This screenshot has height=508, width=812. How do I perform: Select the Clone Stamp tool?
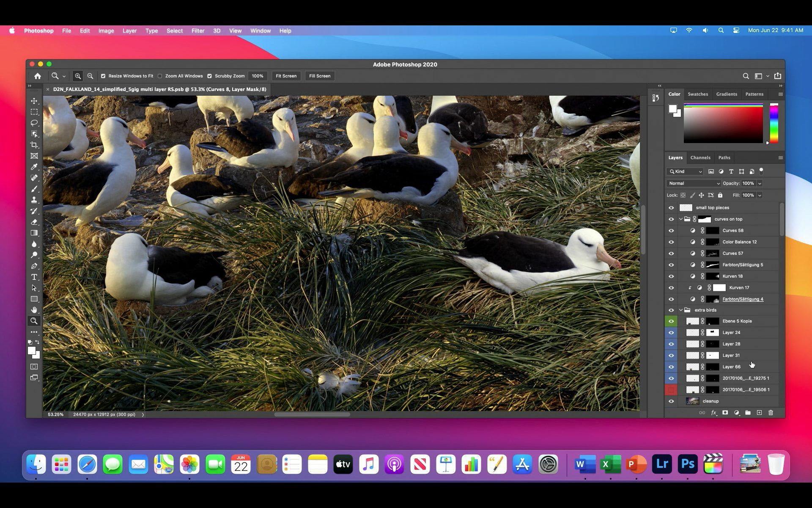pyautogui.click(x=34, y=200)
